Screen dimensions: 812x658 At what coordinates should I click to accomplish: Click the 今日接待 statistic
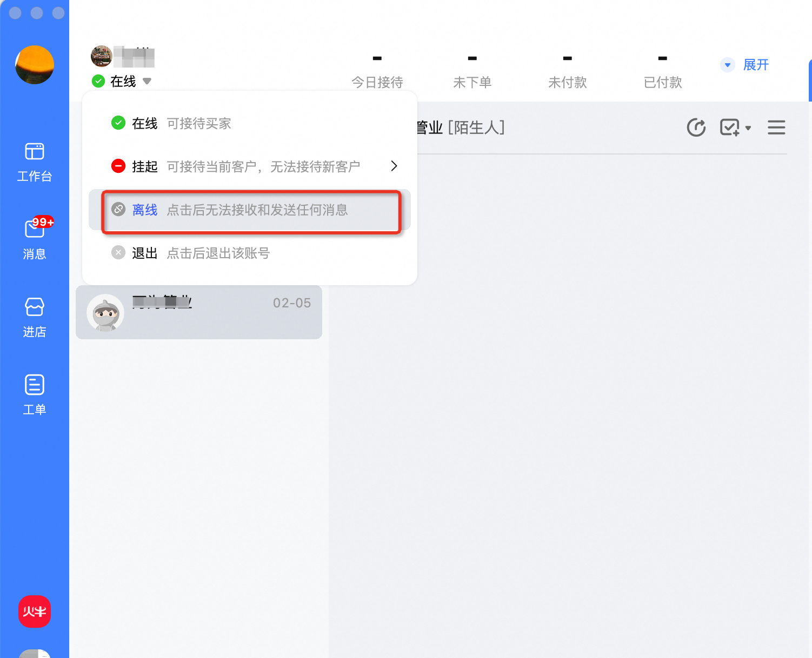tap(377, 71)
